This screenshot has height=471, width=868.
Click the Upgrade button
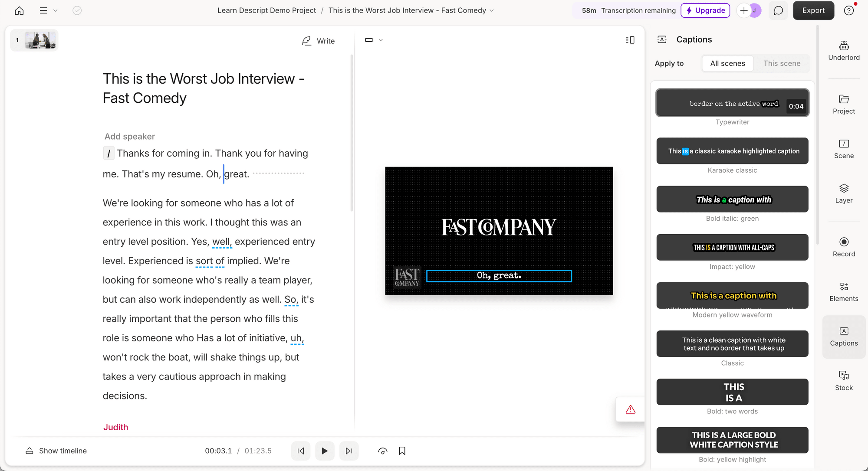pyautogui.click(x=705, y=10)
